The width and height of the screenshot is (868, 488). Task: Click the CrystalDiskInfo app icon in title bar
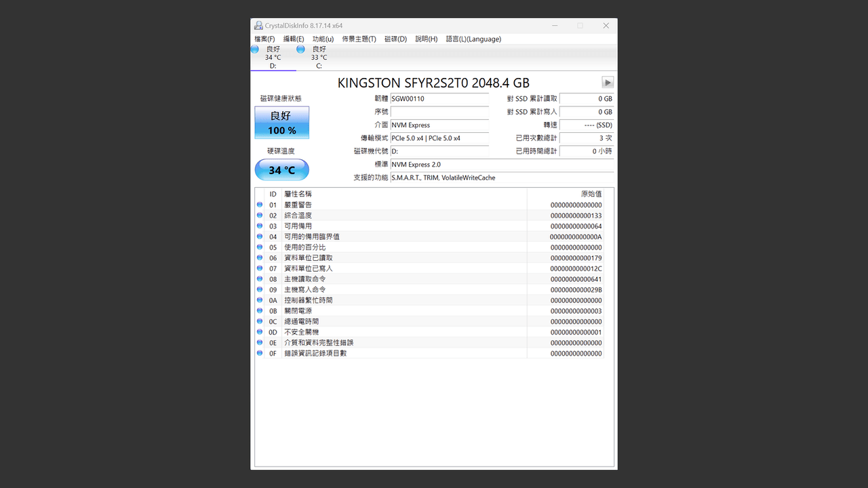tap(258, 26)
